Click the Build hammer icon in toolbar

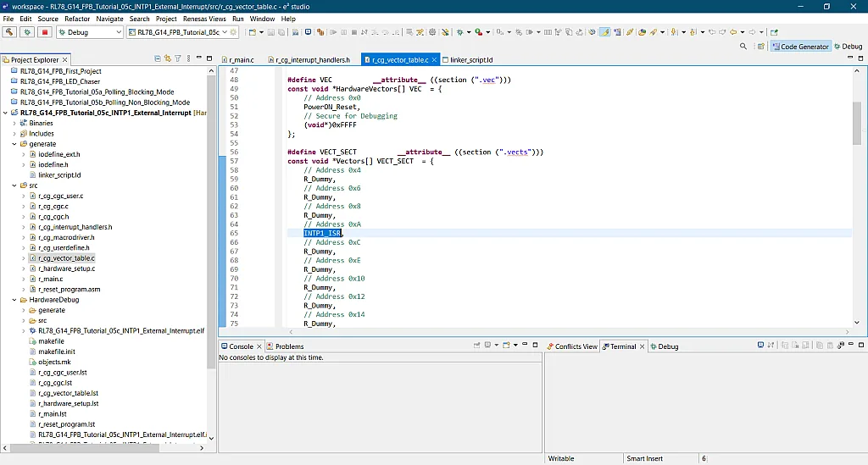coord(9,32)
